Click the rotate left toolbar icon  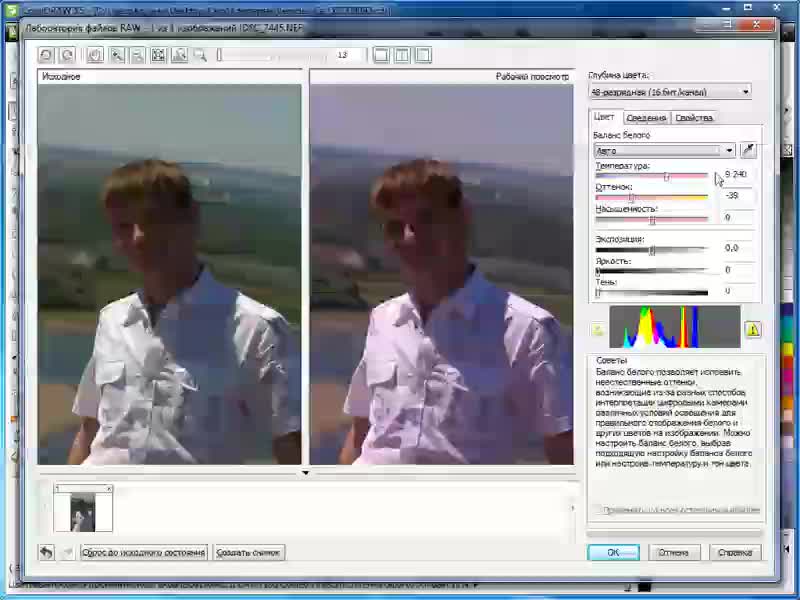(46, 55)
